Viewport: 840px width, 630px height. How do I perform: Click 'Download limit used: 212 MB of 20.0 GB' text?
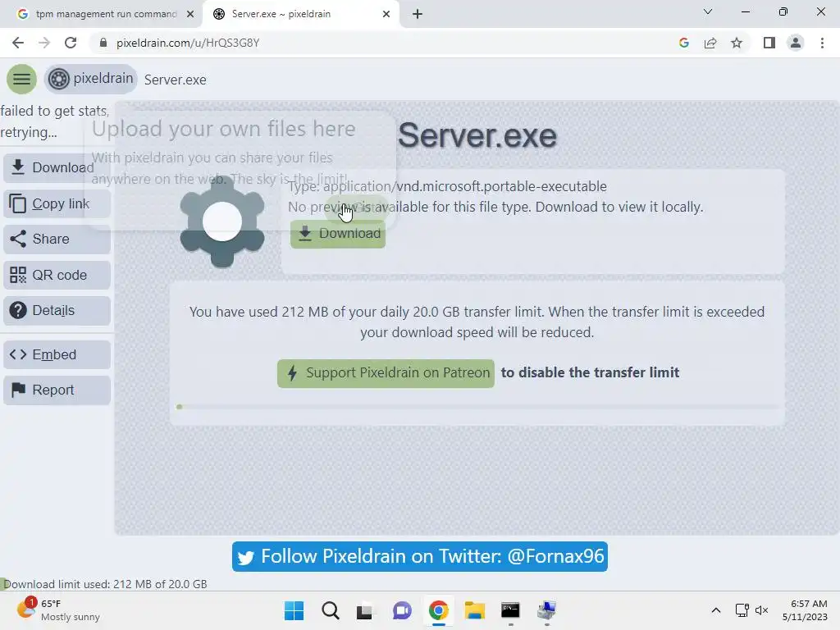(105, 584)
